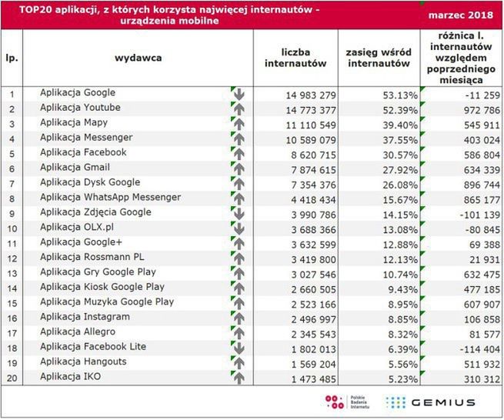Screen dimensions: 504x420
Task: Click the 'liczba internautów' column header
Action: click(x=295, y=58)
